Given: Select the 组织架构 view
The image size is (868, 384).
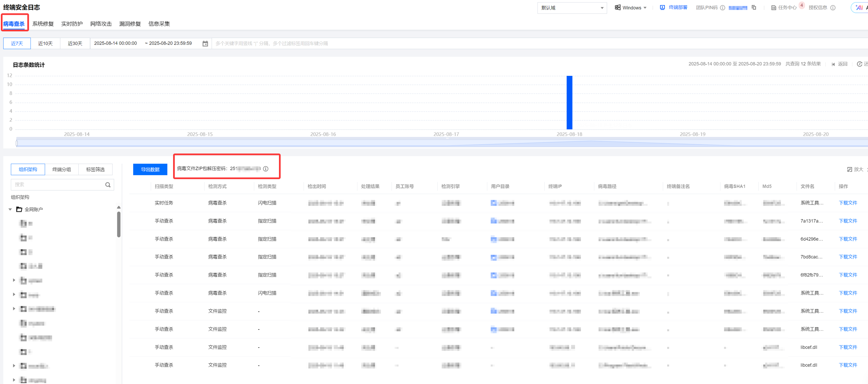Looking at the screenshot, I should point(28,169).
